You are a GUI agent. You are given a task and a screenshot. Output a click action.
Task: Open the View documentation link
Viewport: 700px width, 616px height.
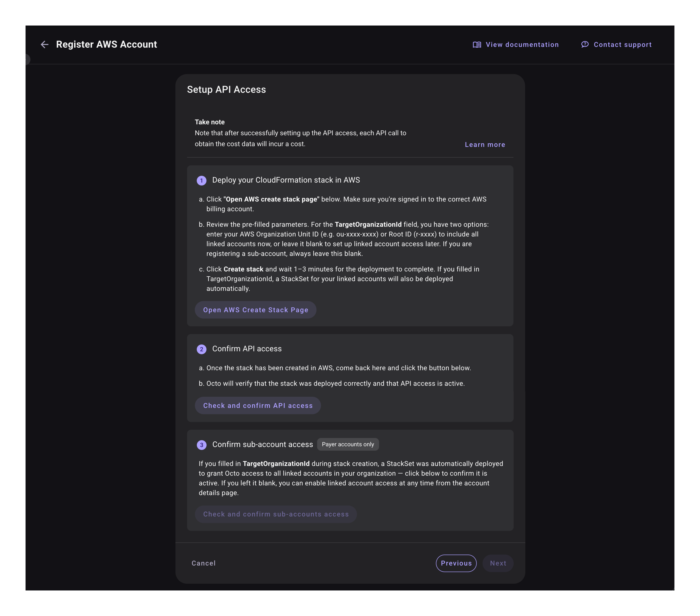coord(522,45)
